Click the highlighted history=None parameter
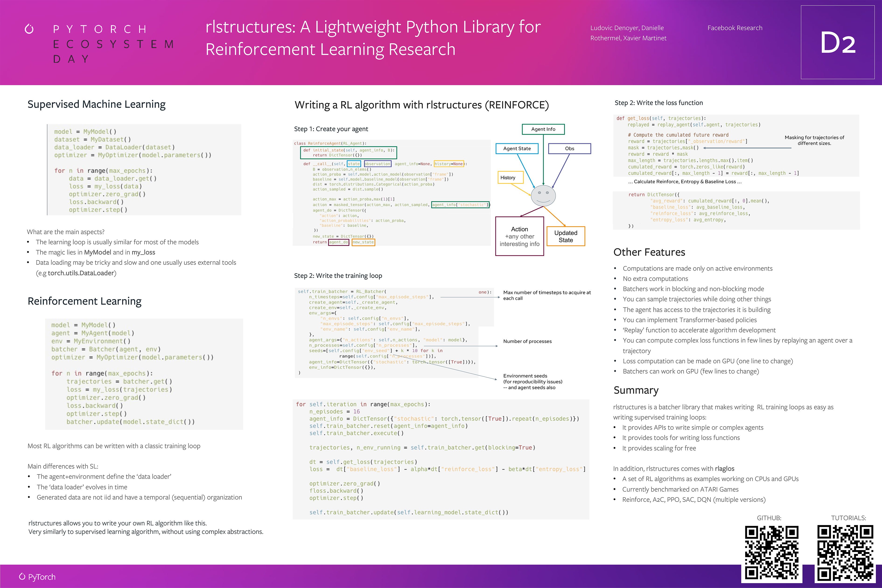This screenshot has width=882, height=588. tap(449, 164)
